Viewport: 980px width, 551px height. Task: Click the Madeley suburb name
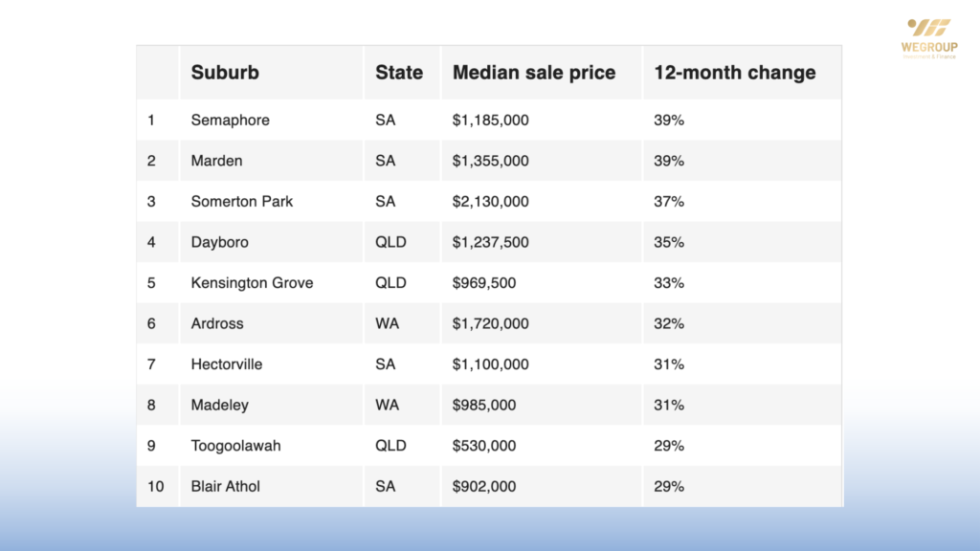click(220, 405)
